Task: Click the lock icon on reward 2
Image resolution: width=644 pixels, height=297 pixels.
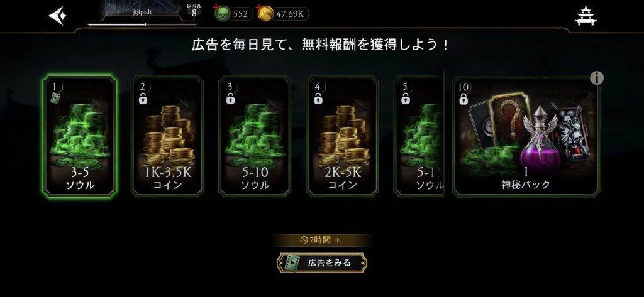Action: pyautogui.click(x=143, y=99)
